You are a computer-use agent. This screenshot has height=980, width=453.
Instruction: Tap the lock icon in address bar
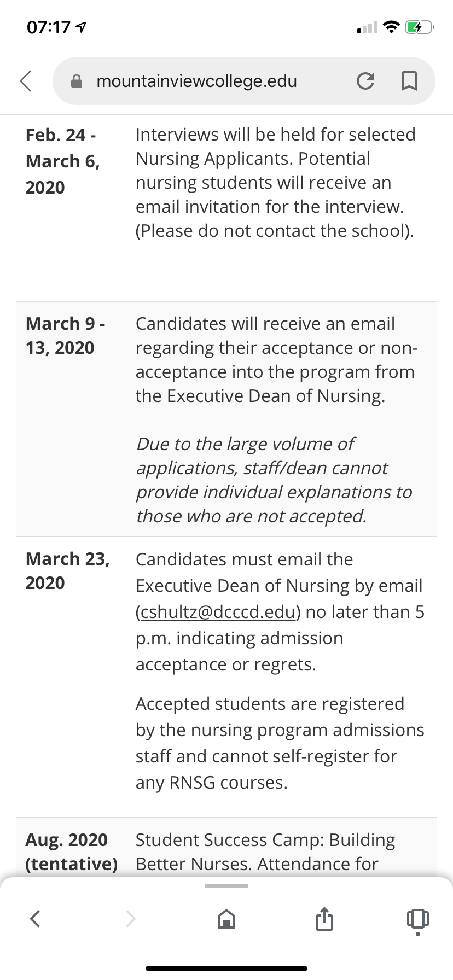[77, 81]
